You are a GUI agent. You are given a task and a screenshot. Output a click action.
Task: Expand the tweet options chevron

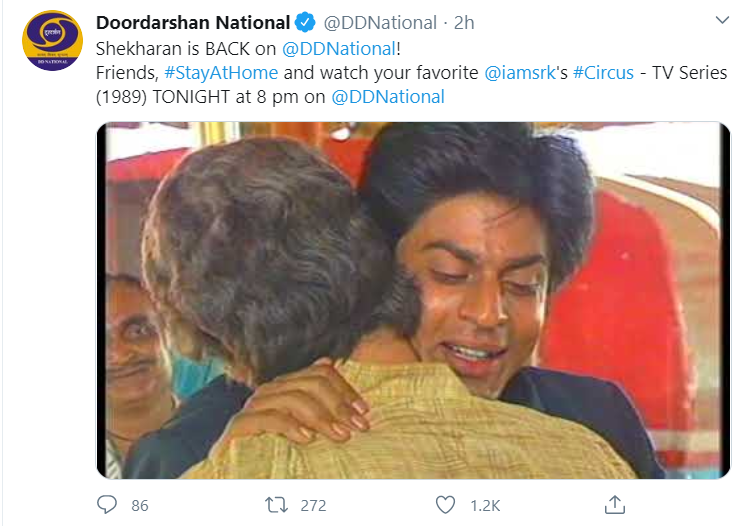coord(723,21)
